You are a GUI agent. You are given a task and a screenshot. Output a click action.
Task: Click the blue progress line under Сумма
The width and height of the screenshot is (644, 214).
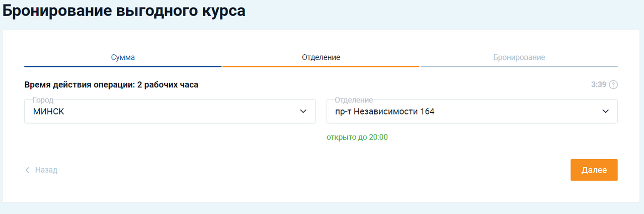click(123, 66)
